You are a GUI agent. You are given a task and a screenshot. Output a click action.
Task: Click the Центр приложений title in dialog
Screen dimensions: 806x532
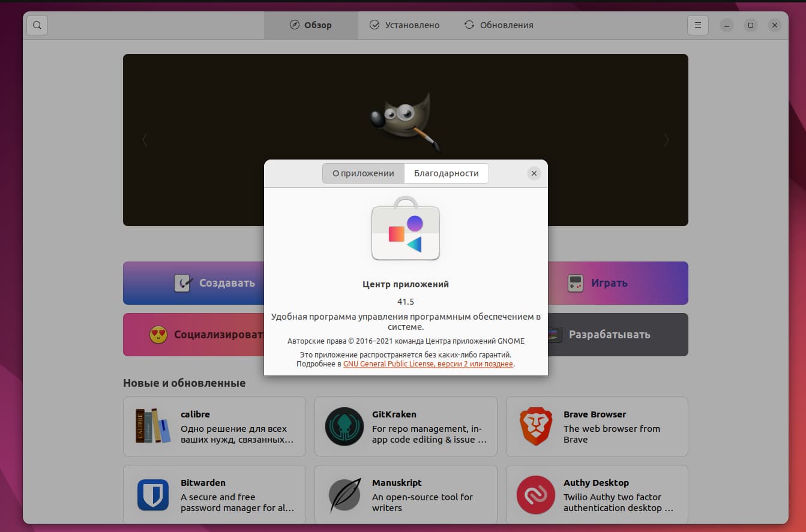tap(406, 284)
